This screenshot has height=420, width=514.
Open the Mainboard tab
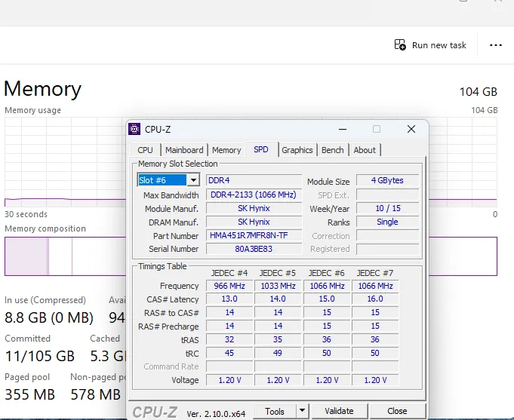click(184, 150)
